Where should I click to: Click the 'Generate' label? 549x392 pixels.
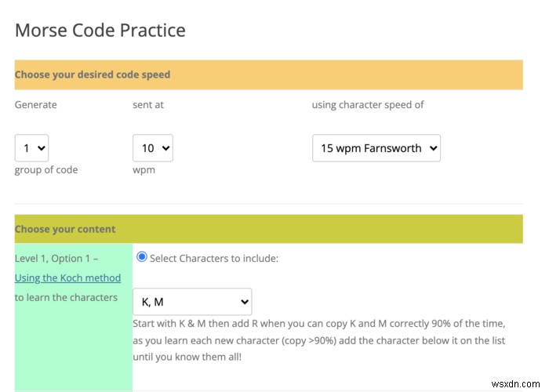click(x=36, y=104)
